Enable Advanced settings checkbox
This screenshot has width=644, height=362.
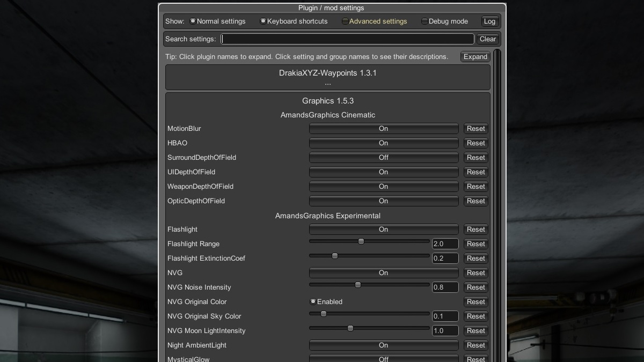345,21
